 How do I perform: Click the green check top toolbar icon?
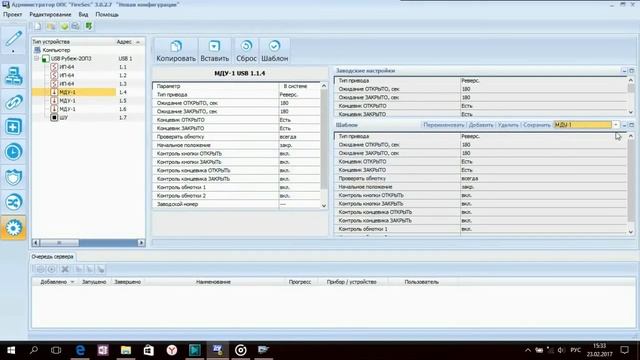89,27
